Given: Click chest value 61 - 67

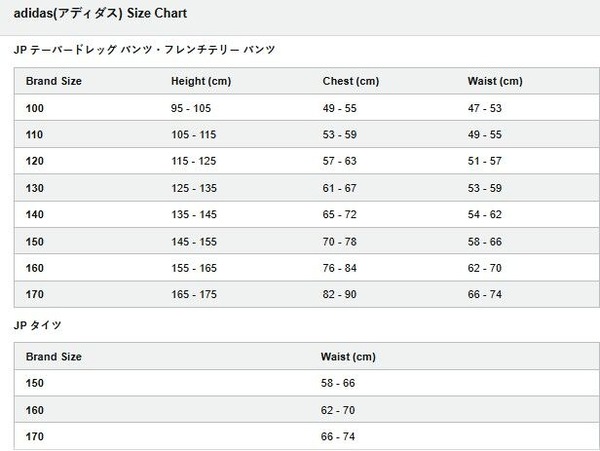Looking at the screenshot, I should coord(339,188).
